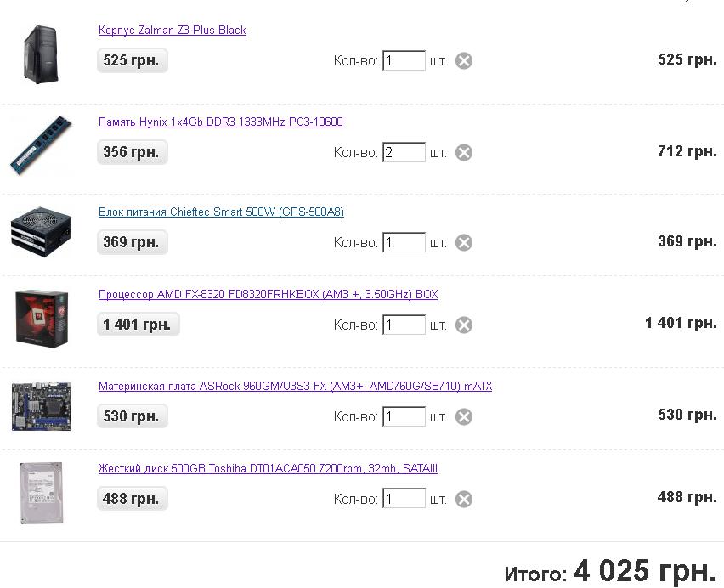Focus quantity field for AMD processor
The width and height of the screenshot is (724, 588).
pyautogui.click(x=404, y=325)
